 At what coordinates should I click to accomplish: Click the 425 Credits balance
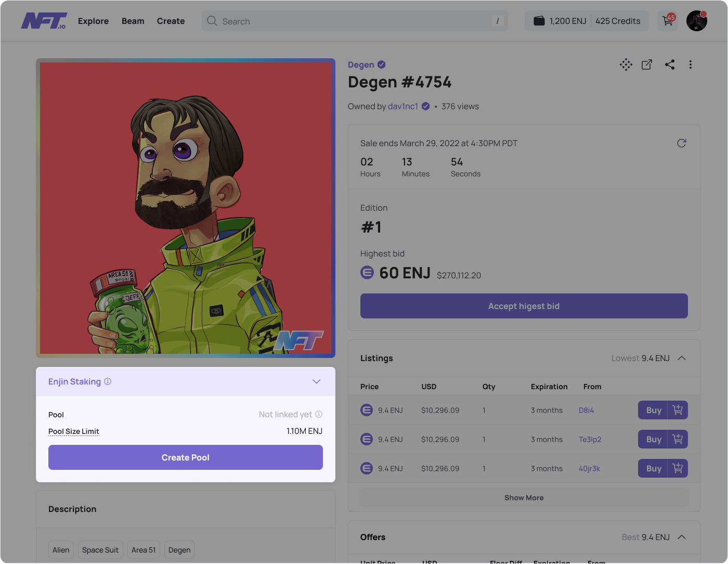click(618, 21)
